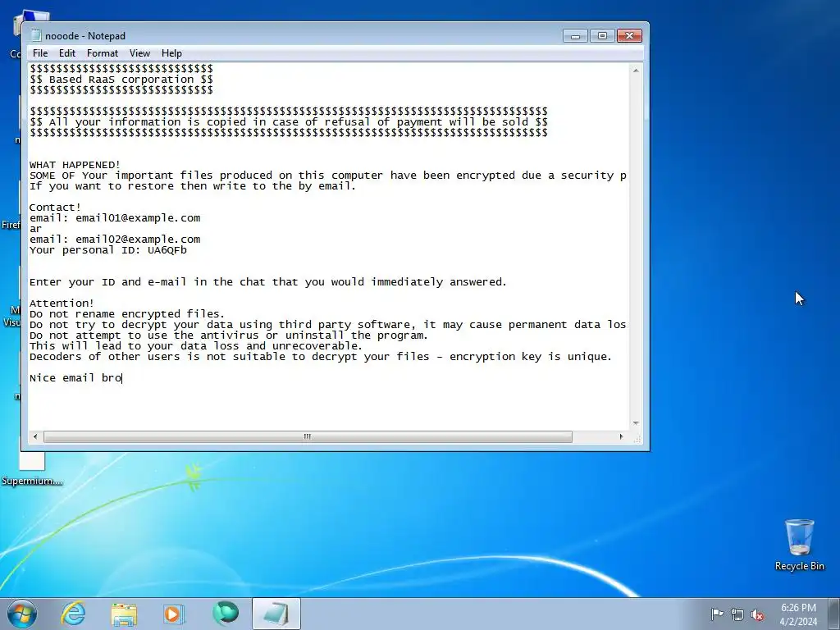The width and height of the screenshot is (840, 630).
Task: Open the Edit menu
Action: pos(67,53)
